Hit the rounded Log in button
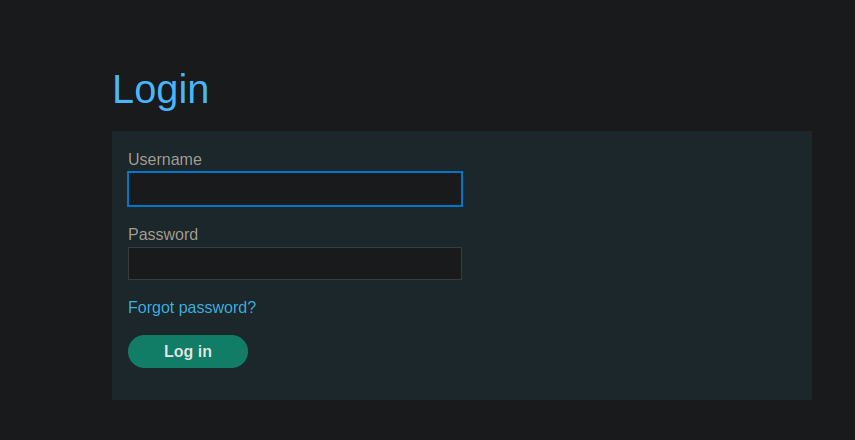This screenshot has height=440, width=855. coord(188,352)
